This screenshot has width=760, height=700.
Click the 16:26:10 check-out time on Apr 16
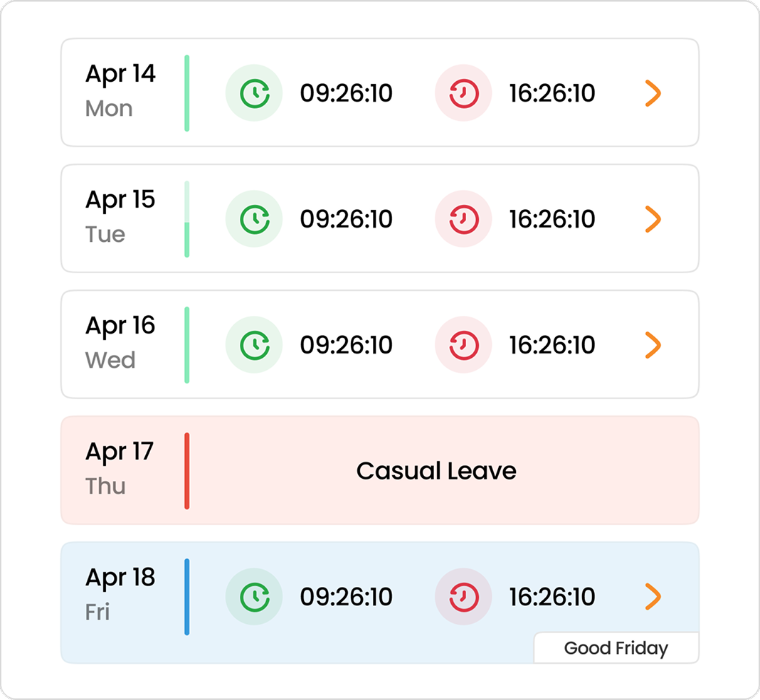tap(552, 345)
